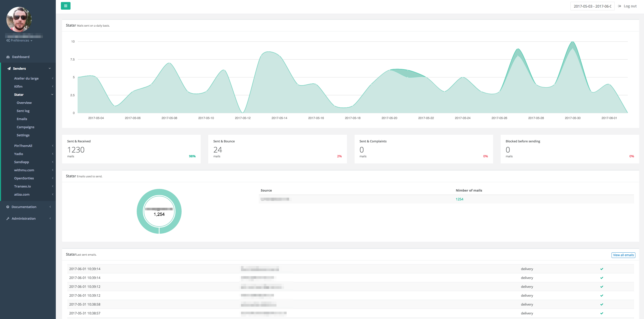Click the 1254 number of mails link
The width and height of the screenshot is (644, 319).
pos(459,199)
